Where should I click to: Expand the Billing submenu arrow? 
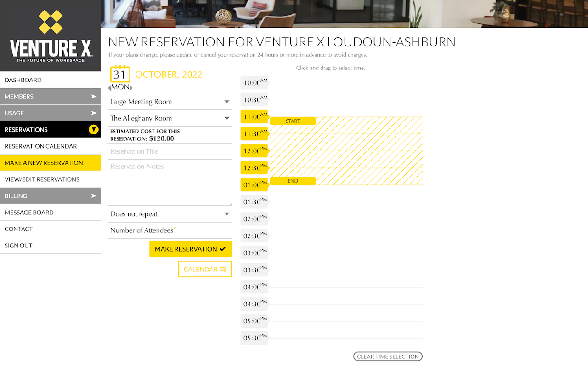pyautogui.click(x=94, y=196)
